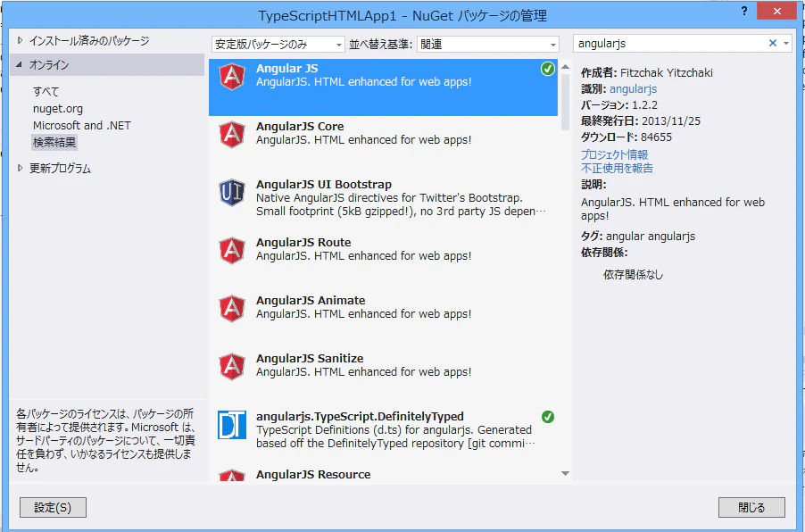This screenshot has width=805, height=532.
Task: Click the 不正使用を報告 link
Action: tap(617, 168)
